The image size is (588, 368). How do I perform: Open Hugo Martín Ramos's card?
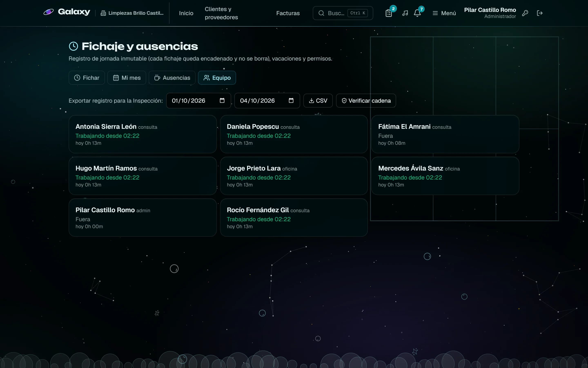[143, 176]
